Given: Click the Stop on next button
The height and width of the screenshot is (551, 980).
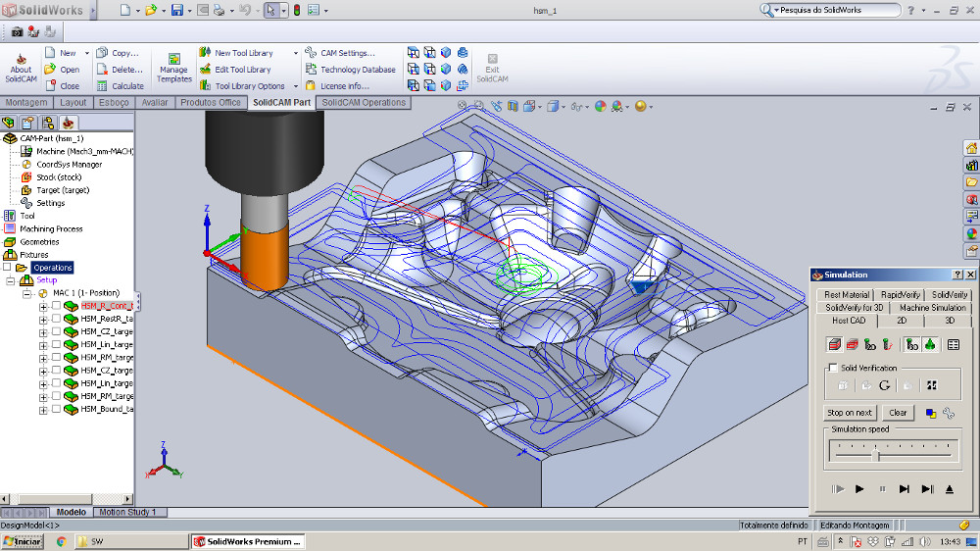Looking at the screenshot, I should point(850,413).
